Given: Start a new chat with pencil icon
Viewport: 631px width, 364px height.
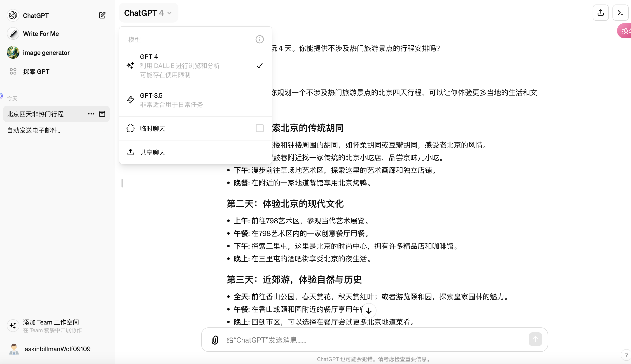Looking at the screenshot, I should [102, 16].
